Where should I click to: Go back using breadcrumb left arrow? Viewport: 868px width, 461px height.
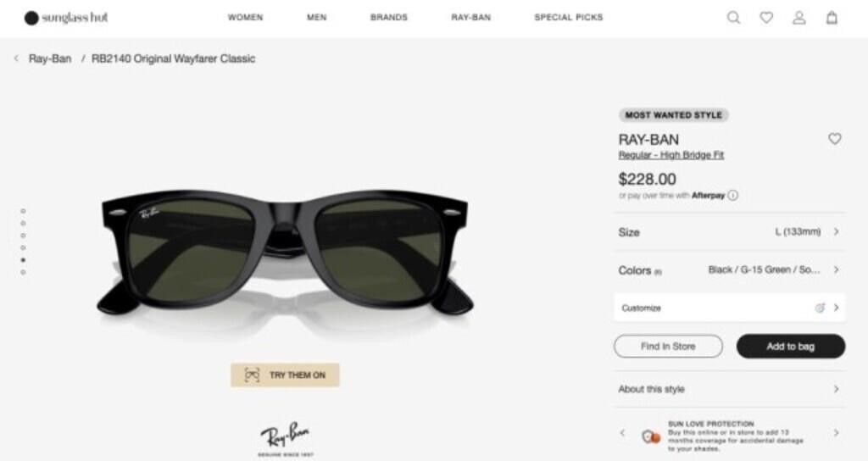pyautogui.click(x=16, y=58)
